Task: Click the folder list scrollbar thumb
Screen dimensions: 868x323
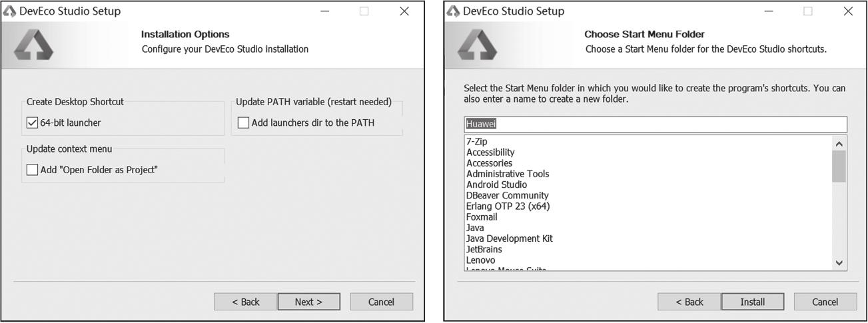Action: [x=839, y=166]
